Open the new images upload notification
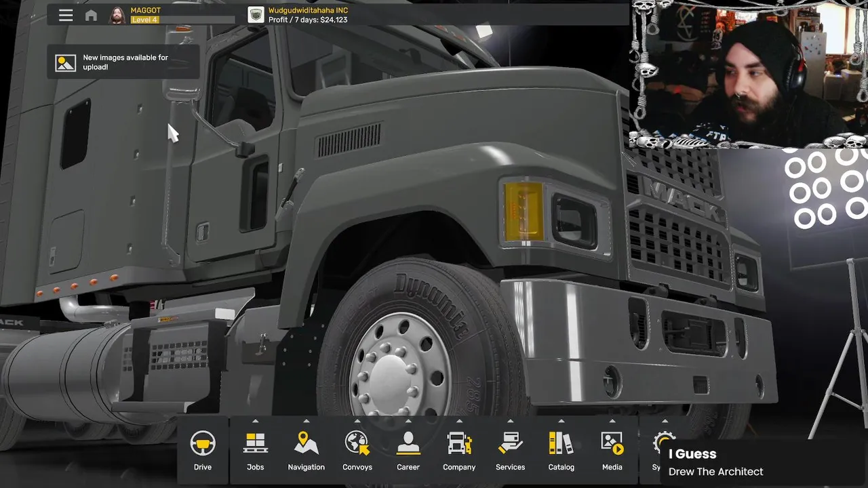Screen dimensions: 868x488 tap(123, 62)
